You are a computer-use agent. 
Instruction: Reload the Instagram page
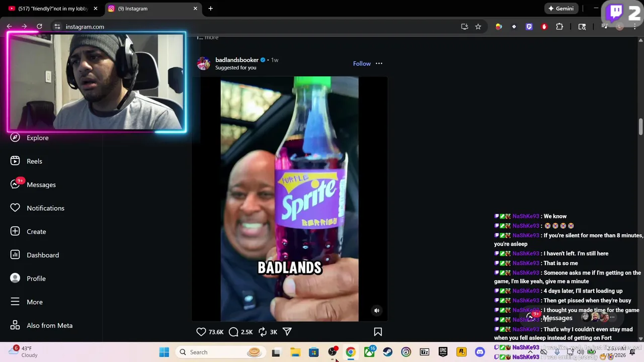click(x=39, y=27)
